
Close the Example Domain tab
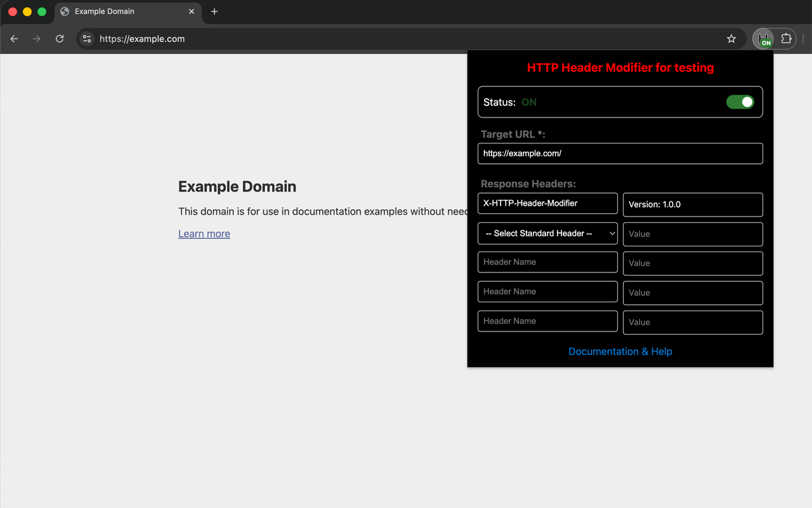click(x=192, y=11)
